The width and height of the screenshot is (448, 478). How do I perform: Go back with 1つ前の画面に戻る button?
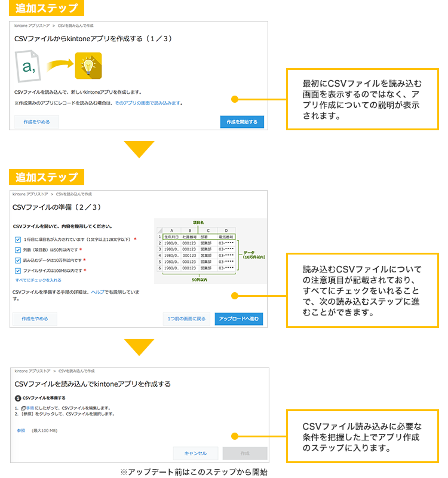187,319
